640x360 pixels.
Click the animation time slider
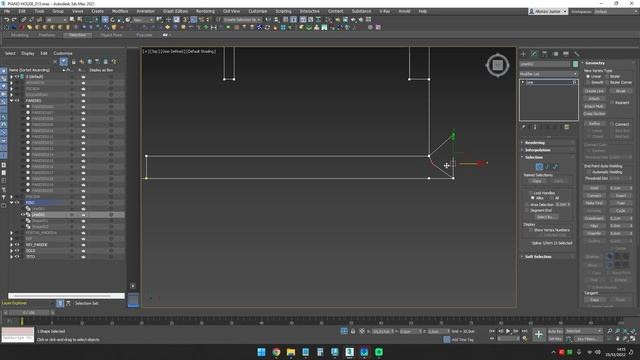(29, 313)
